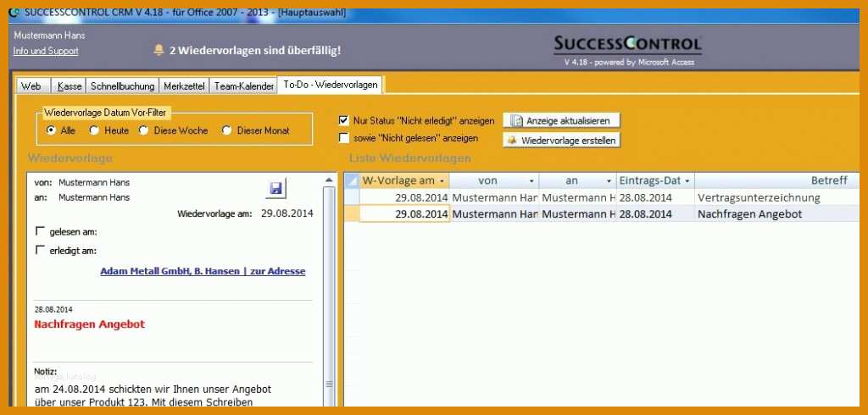Click the select-all corner of the list table

pyautogui.click(x=352, y=181)
